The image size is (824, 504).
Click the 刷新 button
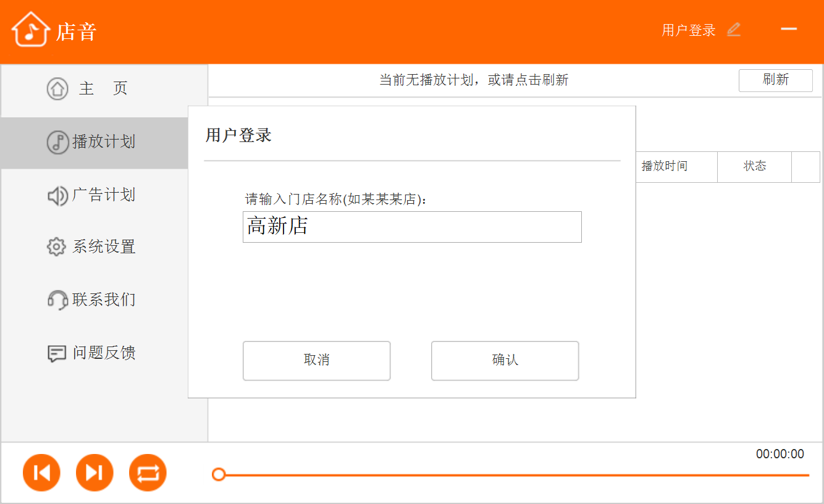pos(776,80)
